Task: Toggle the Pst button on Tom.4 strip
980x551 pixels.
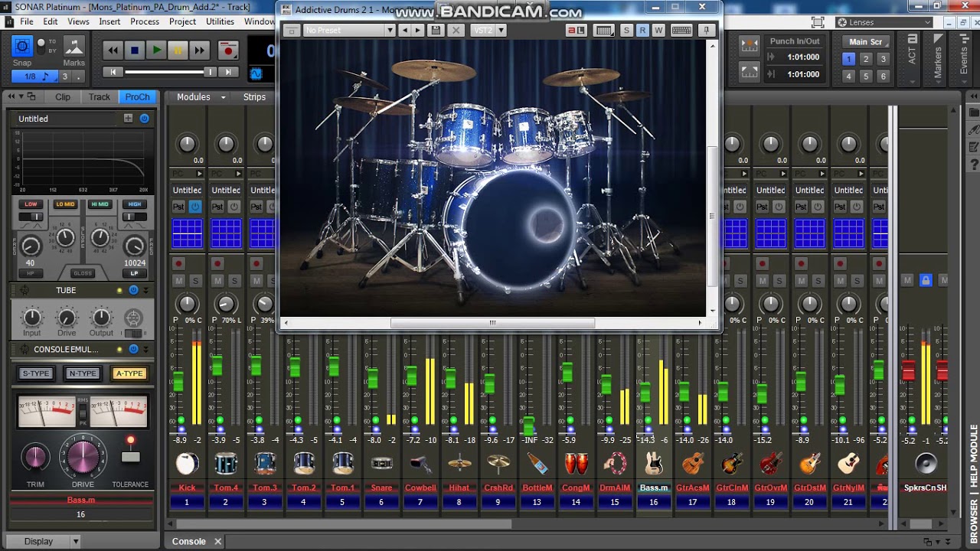Action: click(x=217, y=207)
